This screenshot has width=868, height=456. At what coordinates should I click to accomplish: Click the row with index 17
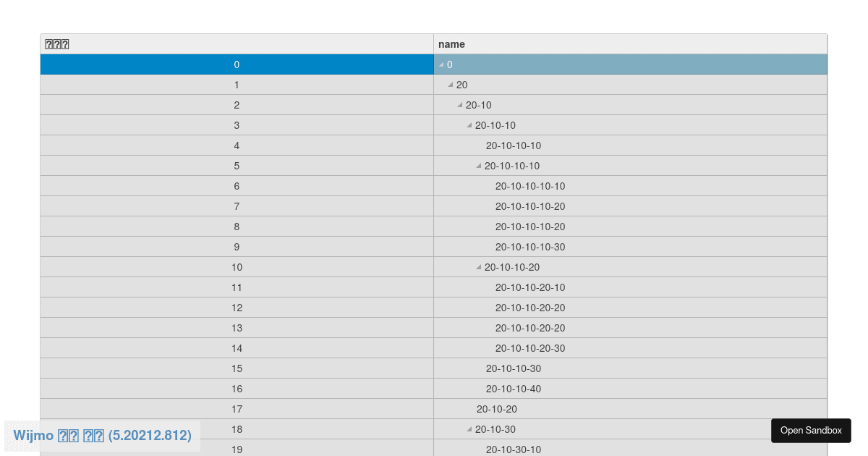(x=237, y=409)
